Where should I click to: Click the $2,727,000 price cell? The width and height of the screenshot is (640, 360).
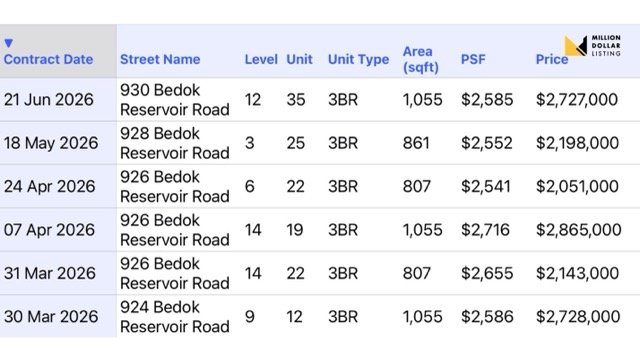click(577, 100)
